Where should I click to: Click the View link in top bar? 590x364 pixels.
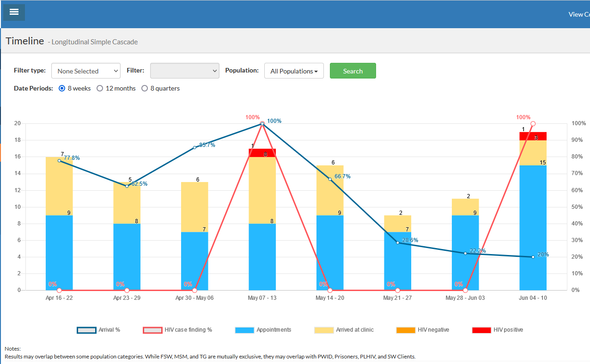[x=578, y=14]
